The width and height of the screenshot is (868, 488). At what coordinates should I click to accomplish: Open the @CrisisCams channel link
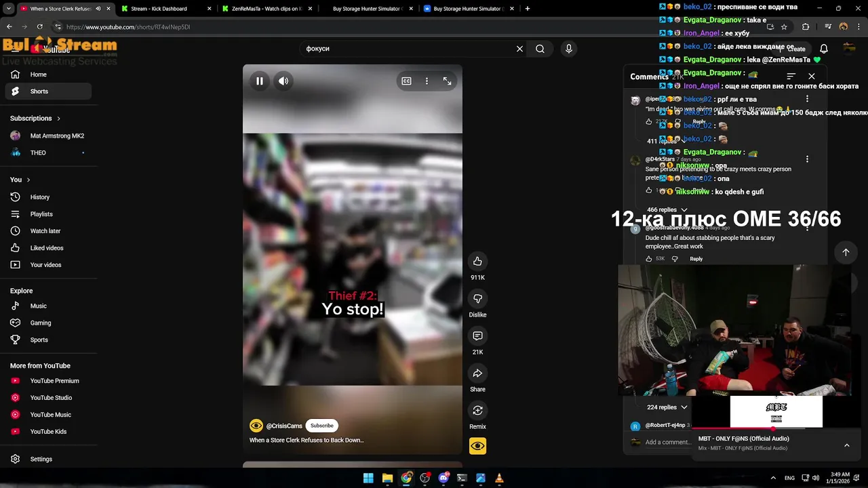click(x=284, y=426)
